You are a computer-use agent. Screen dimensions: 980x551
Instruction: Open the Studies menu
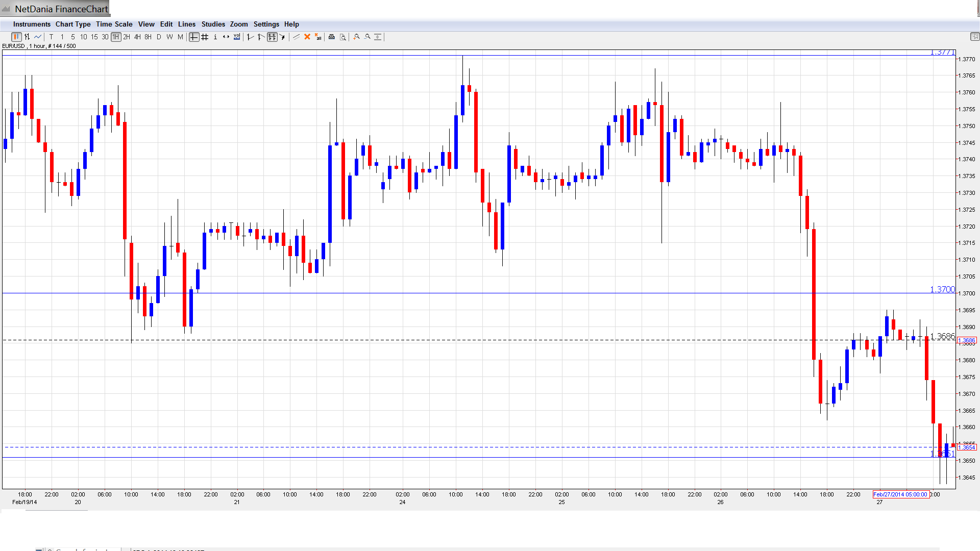click(x=213, y=24)
